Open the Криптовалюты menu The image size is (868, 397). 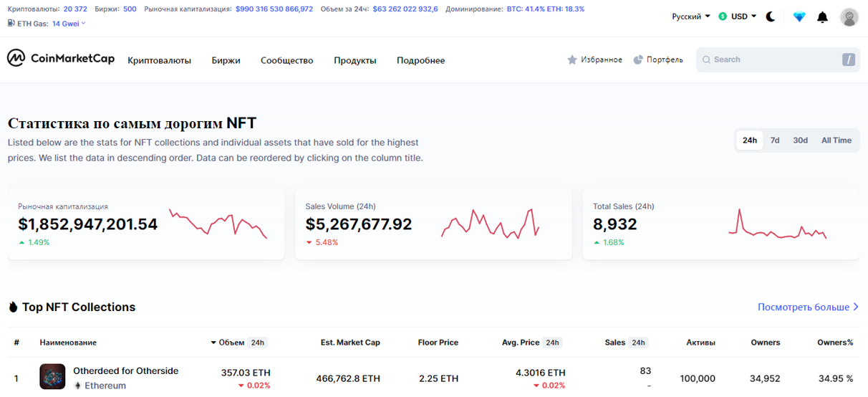pyautogui.click(x=159, y=60)
